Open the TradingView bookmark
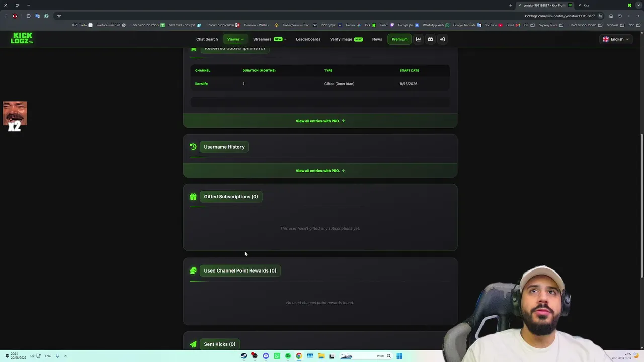Image resolution: width=644 pixels, height=362 pixels. click(299, 25)
